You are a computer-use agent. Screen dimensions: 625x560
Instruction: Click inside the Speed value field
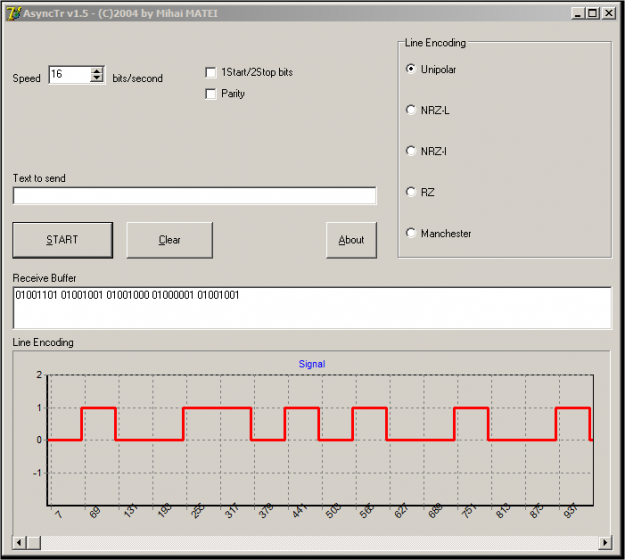(x=70, y=75)
